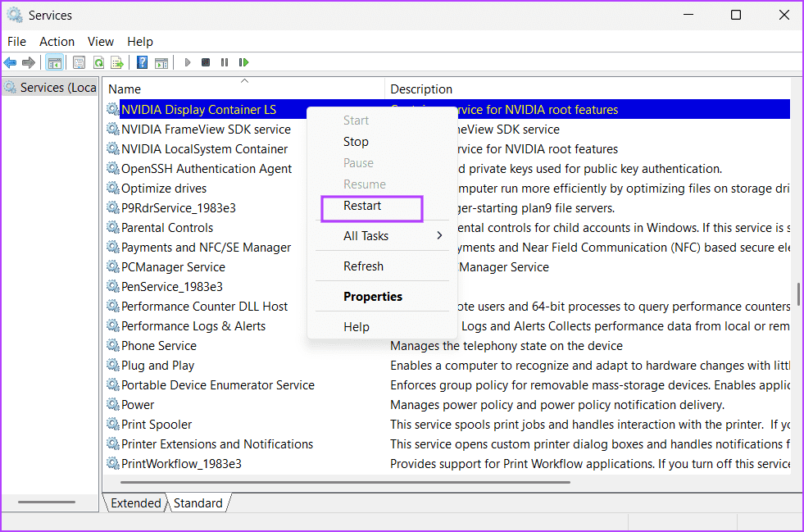Select Services (Local) in the console tree

point(57,88)
